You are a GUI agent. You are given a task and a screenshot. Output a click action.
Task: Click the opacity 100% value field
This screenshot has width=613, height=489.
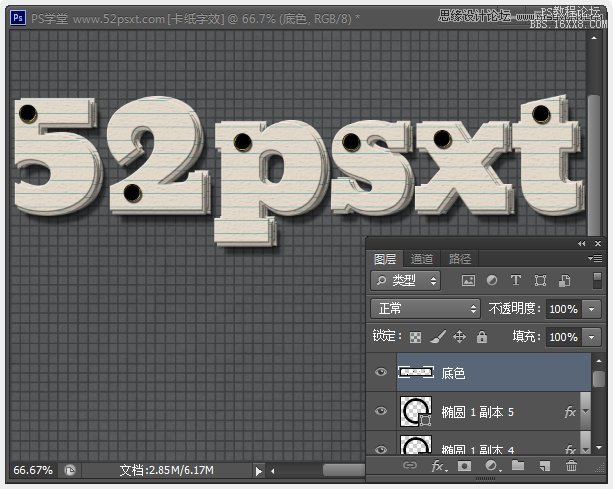[x=564, y=309]
